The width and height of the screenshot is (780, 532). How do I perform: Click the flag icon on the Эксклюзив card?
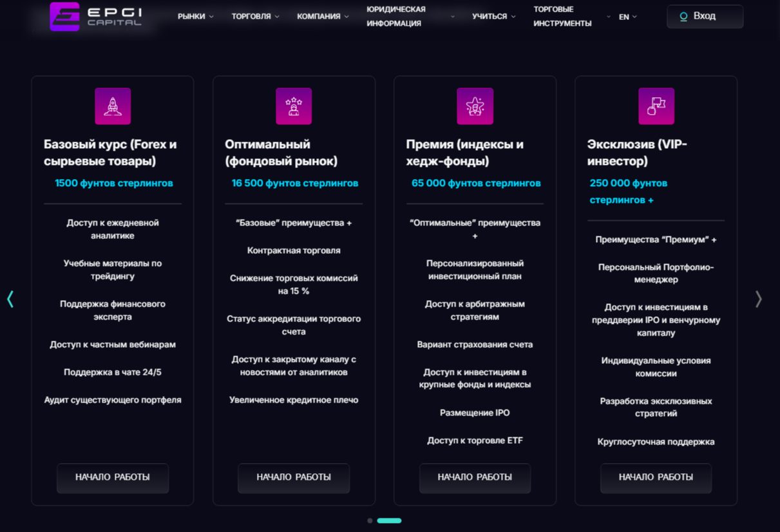coord(656,106)
